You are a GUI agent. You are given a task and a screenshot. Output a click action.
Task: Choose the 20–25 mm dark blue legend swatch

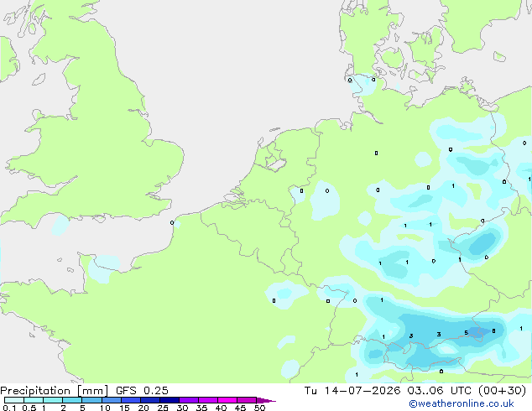149,400
